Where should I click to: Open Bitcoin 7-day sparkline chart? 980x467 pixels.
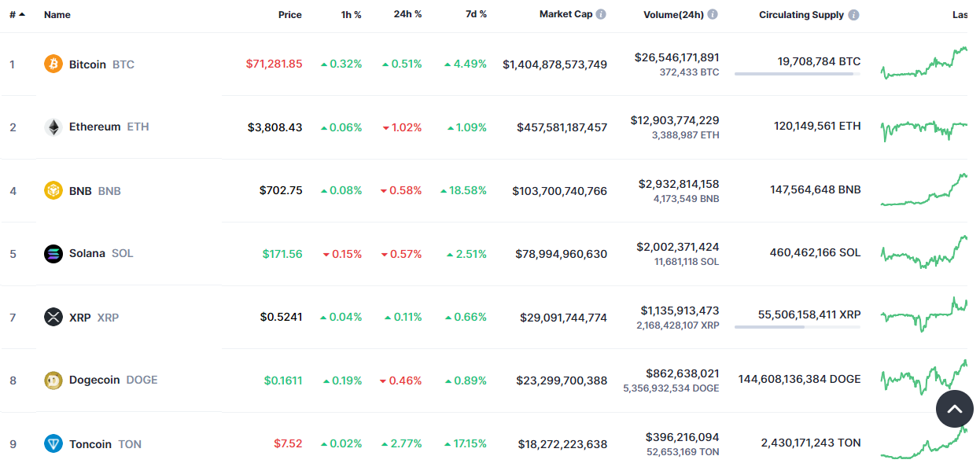[x=925, y=63]
